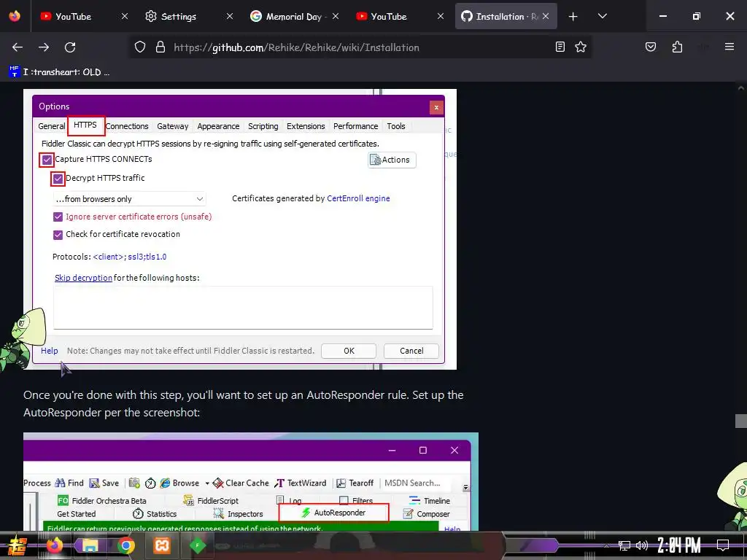Open the Extensions puzzle-piece menu
This screenshot has height=560, width=747.
coord(677,47)
